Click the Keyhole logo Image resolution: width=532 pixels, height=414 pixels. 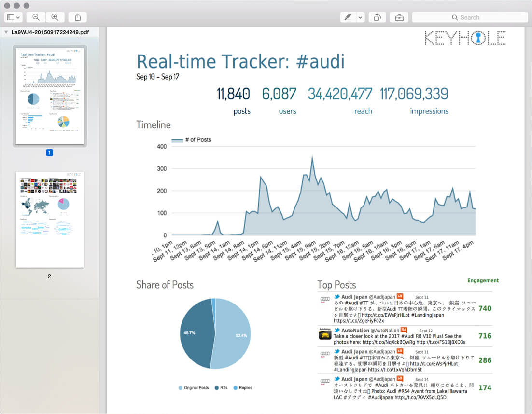tap(465, 38)
